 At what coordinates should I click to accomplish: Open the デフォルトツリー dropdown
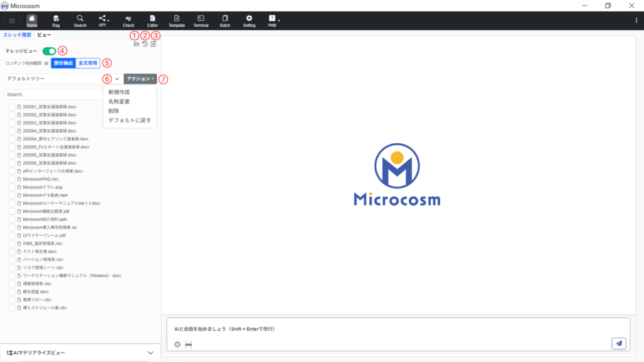[x=64, y=79]
